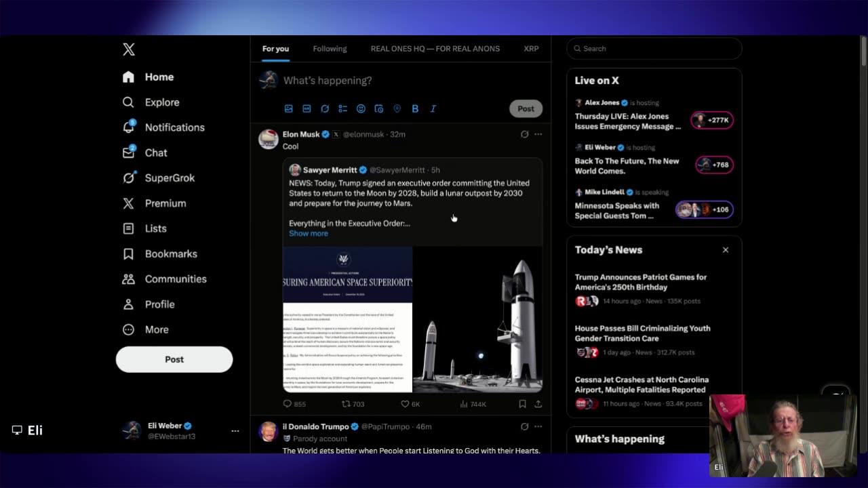
Task: Open Lists in the sidebar
Action: [x=144, y=228]
